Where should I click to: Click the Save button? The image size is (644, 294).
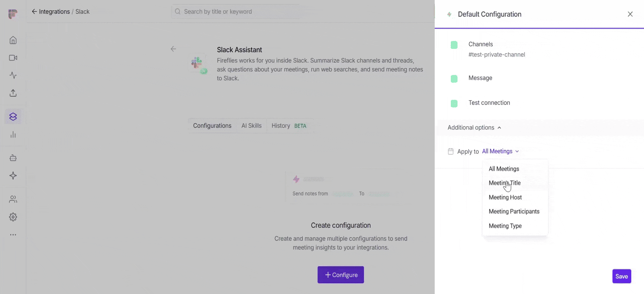point(622,276)
